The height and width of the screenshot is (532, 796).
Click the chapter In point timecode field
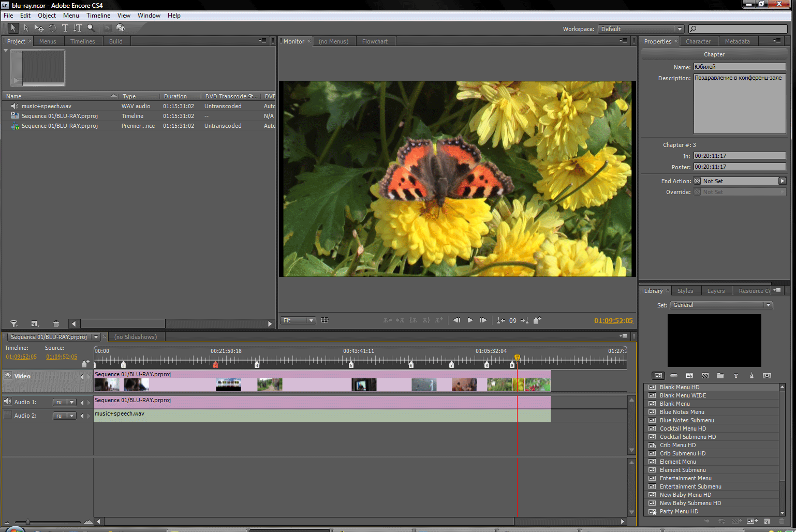[x=739, y=155]
